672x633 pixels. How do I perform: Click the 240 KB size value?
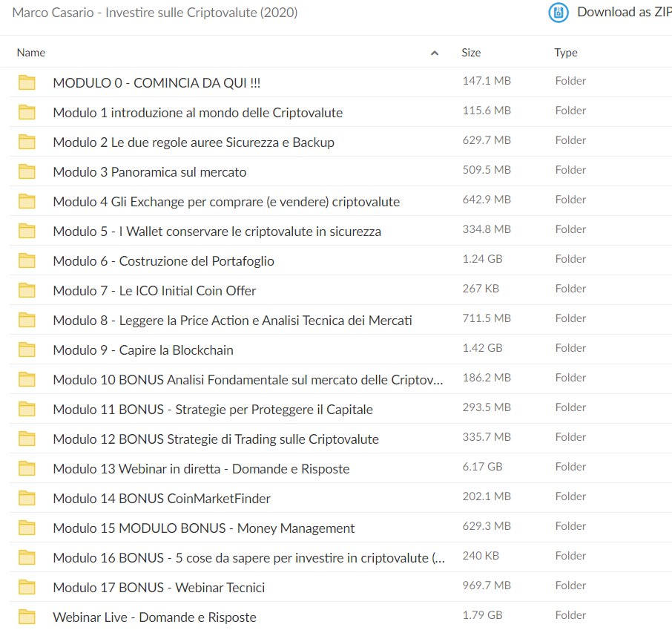point(481,555)
